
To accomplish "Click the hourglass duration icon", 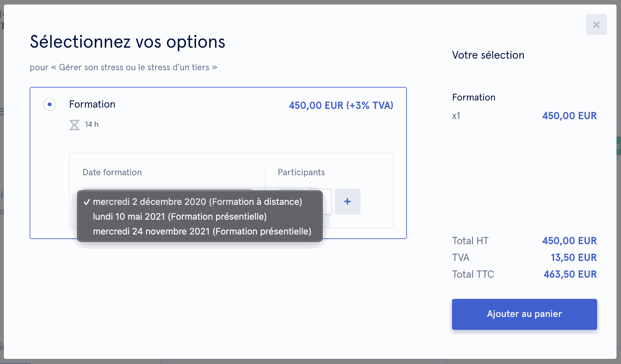I will (x=74, y=125).
